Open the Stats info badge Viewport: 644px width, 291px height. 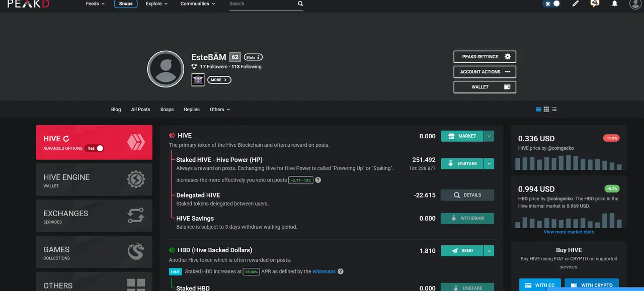pyautogui.click(x=254, y=57)
